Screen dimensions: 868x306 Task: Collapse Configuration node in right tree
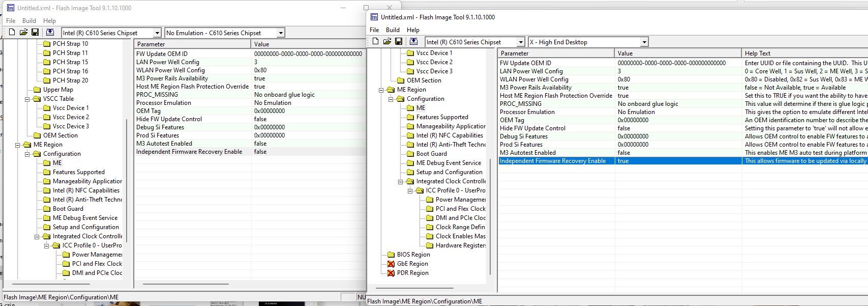[x=391, y=99]
